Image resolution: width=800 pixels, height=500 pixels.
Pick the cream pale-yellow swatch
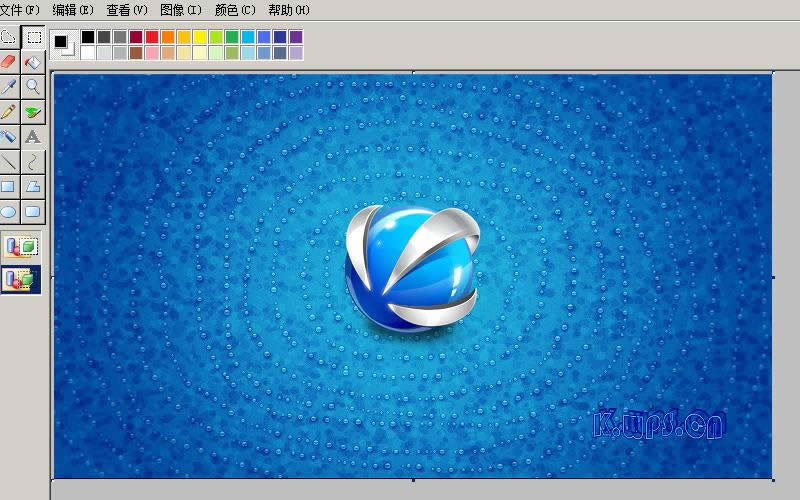[200, 53]
